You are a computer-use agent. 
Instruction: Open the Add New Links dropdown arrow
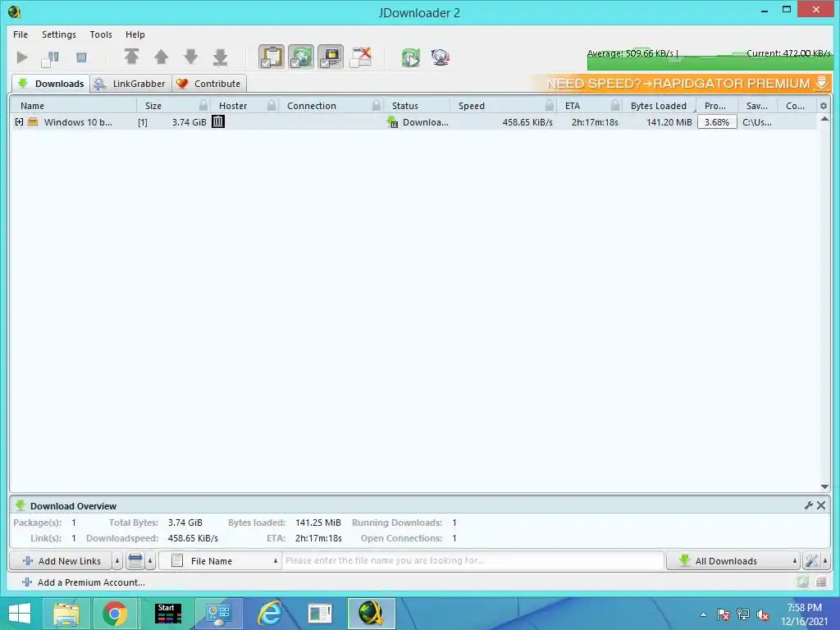pos(117,561)
